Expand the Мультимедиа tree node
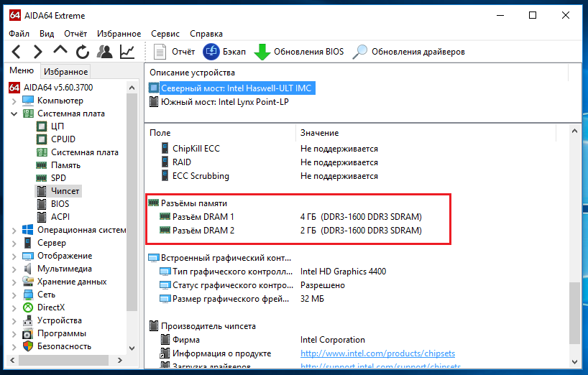The width and height of the screenshot is (588, 375). coord(14,269)
